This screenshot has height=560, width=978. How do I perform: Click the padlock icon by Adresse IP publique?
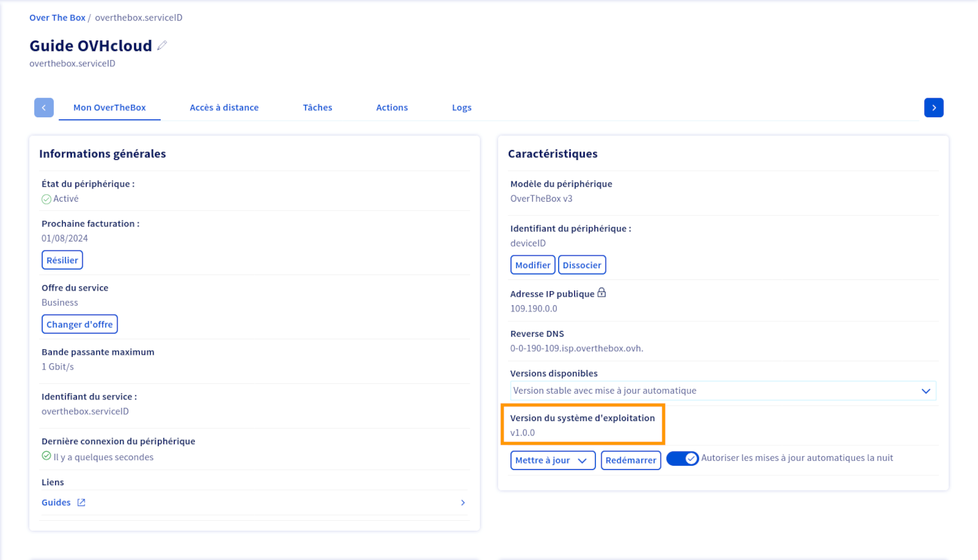point(601,293)
